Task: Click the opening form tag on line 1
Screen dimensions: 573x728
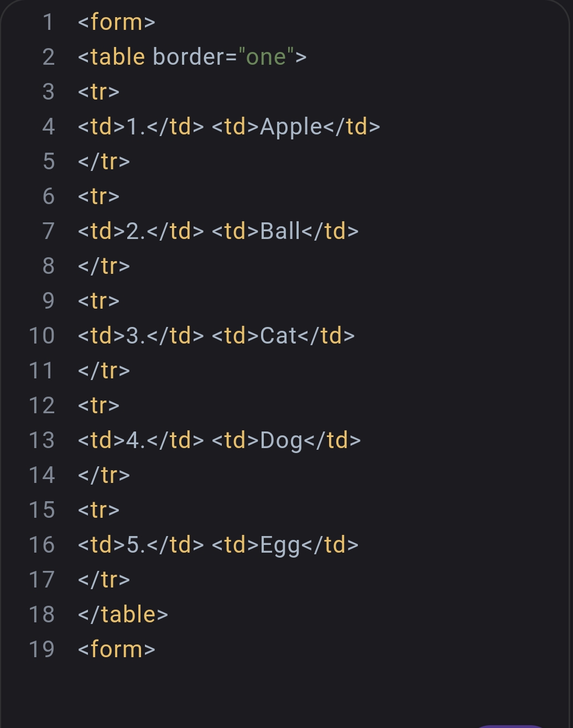Action: pyautogui.click(x=116, y=22)
